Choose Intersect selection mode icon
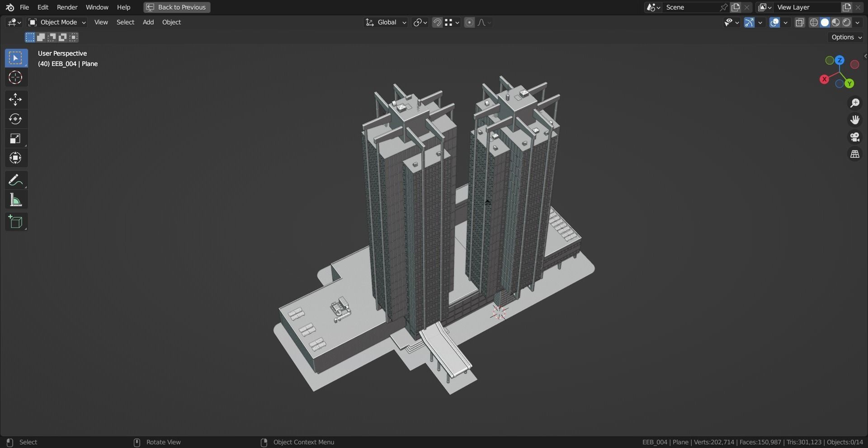 pyautogui.click(x=74, y=37)
